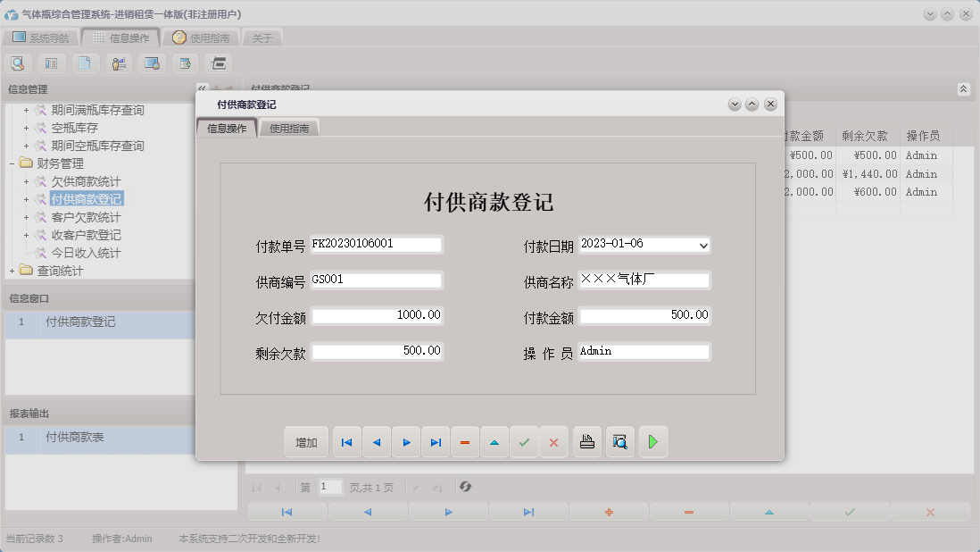Click the document report toolbar icon
980x552 pixels.
[85, 63]
